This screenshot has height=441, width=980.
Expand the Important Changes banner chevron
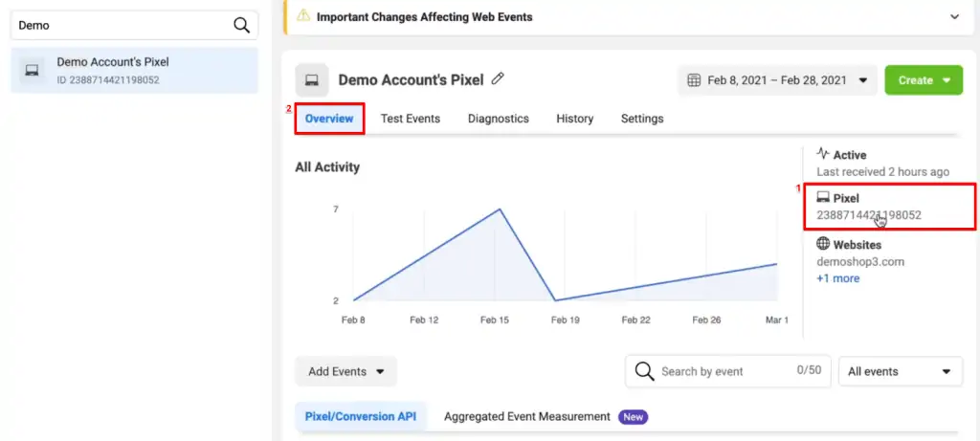point(954,17)
